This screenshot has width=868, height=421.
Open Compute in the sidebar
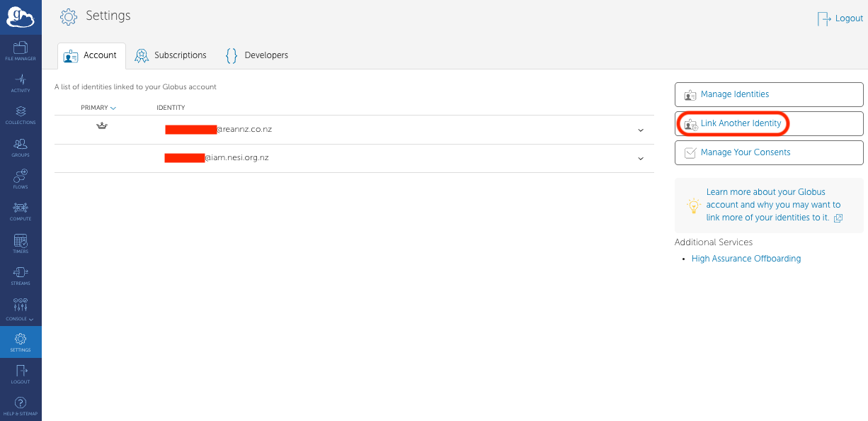pyautogui.click(x=21, y=212)
